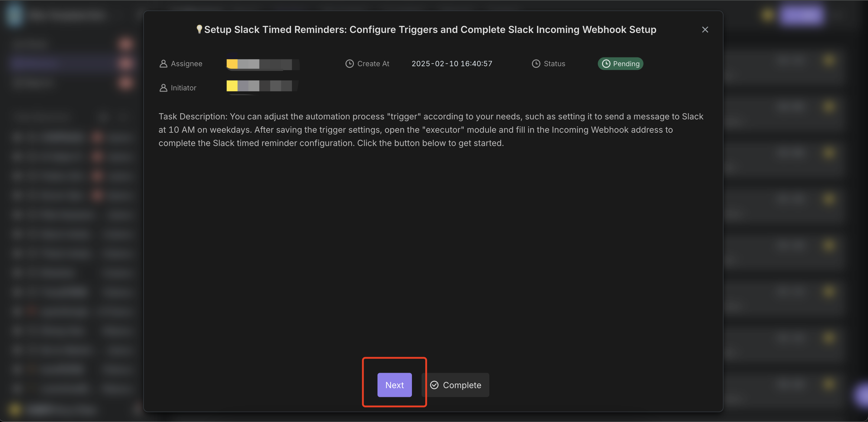868x422 pixels.
Task: Close the Slack reminders setup dialog
Action: 705,30
